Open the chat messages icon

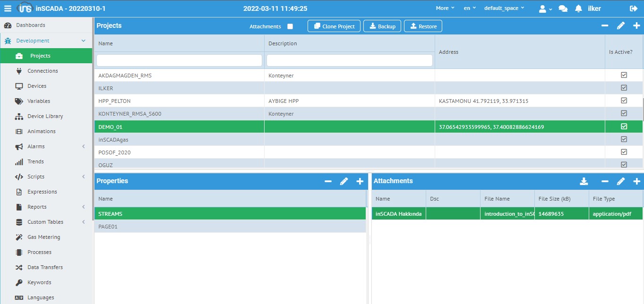click(563, 8)
